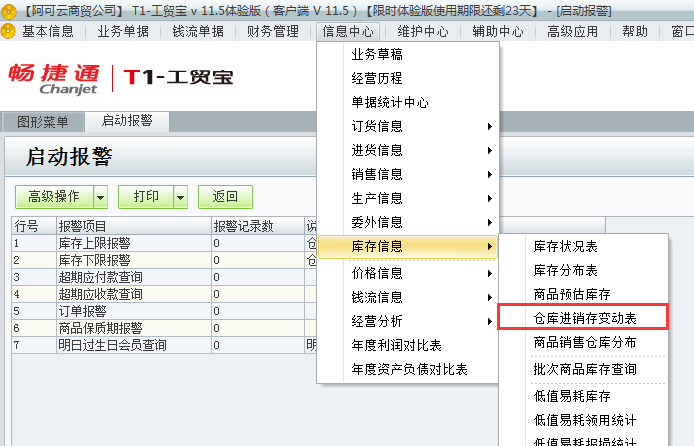Select the 库存下限报警 row
The height and width of the screenshot is (446, 694).
tap(164, 260)
